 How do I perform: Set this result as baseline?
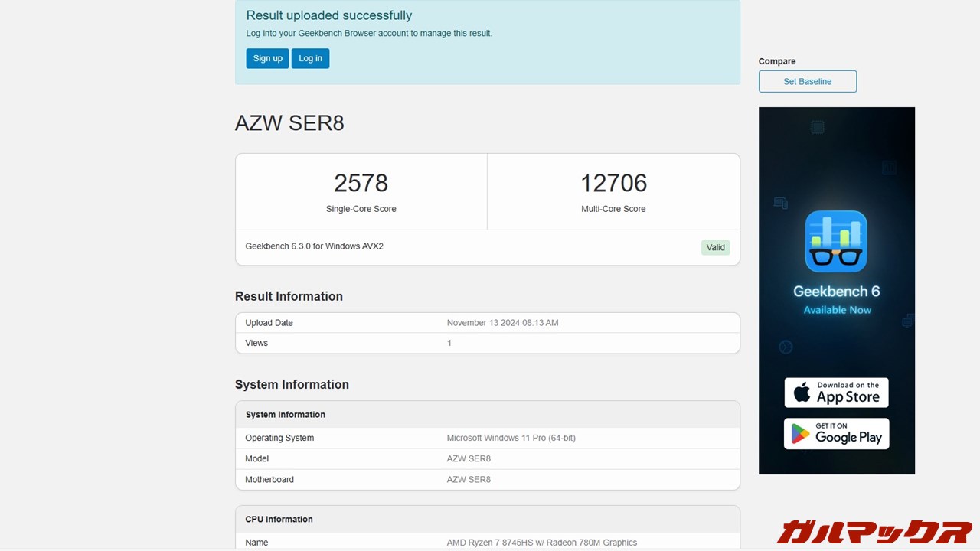pos(807,81)
